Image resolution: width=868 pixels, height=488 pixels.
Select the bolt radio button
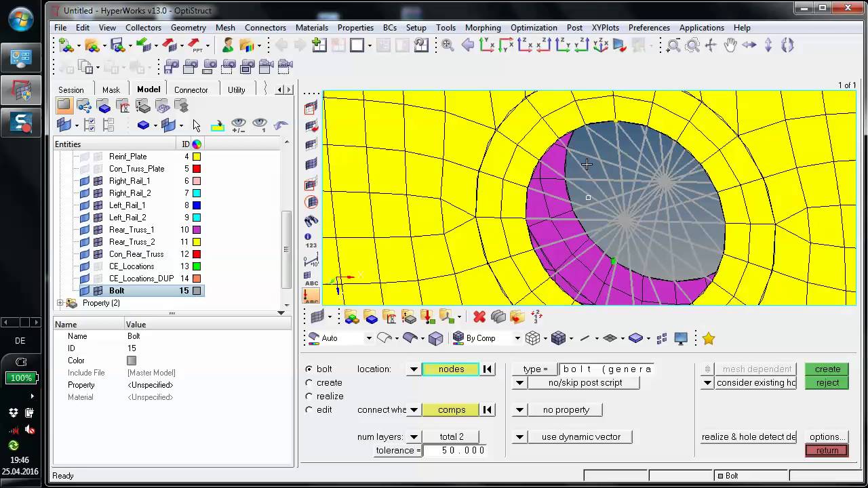tap(309, 369)
